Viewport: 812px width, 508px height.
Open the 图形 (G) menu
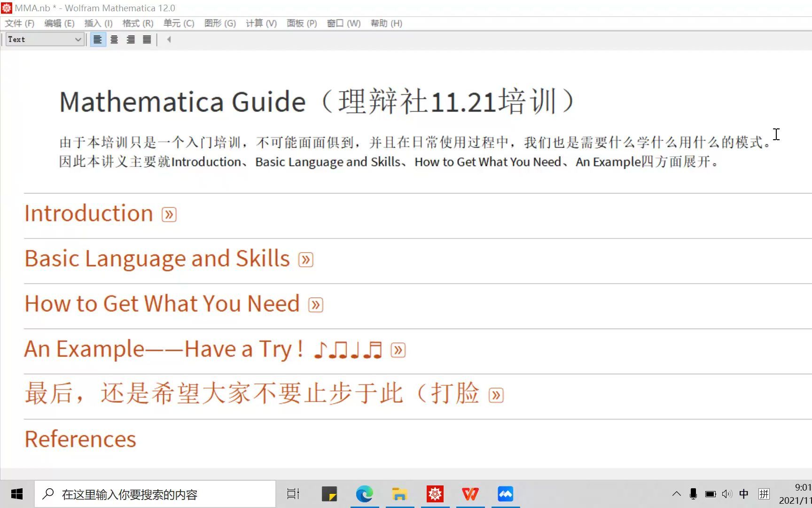pyautogui.click(x=220, y=24)
